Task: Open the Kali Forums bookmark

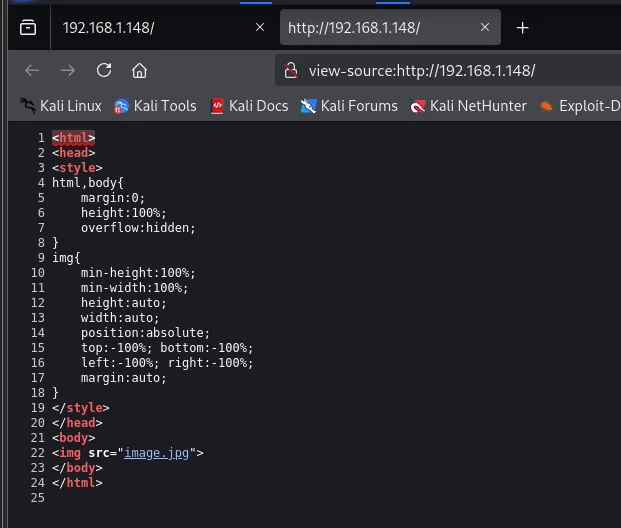Action: 349,106
